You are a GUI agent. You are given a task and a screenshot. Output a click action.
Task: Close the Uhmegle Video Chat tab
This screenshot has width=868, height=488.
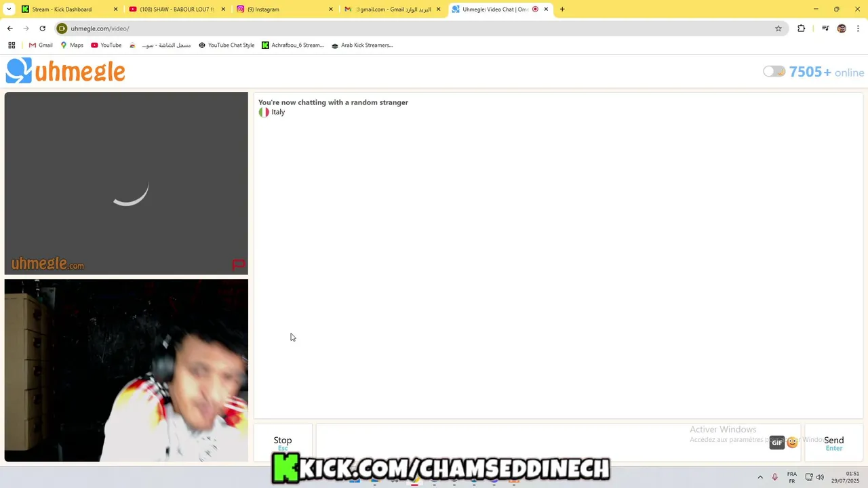pos(546,9)
